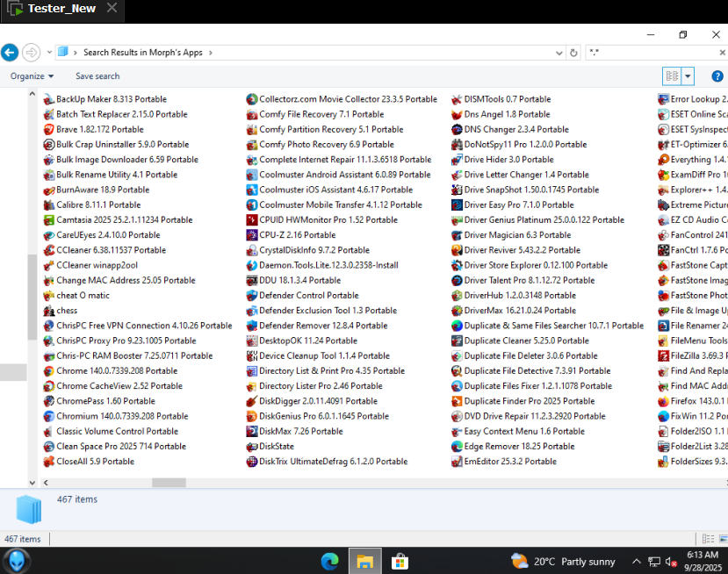Expand the address bar history dropdown
728x574 pixels.
pyautogui.click(x=559, y=53)
